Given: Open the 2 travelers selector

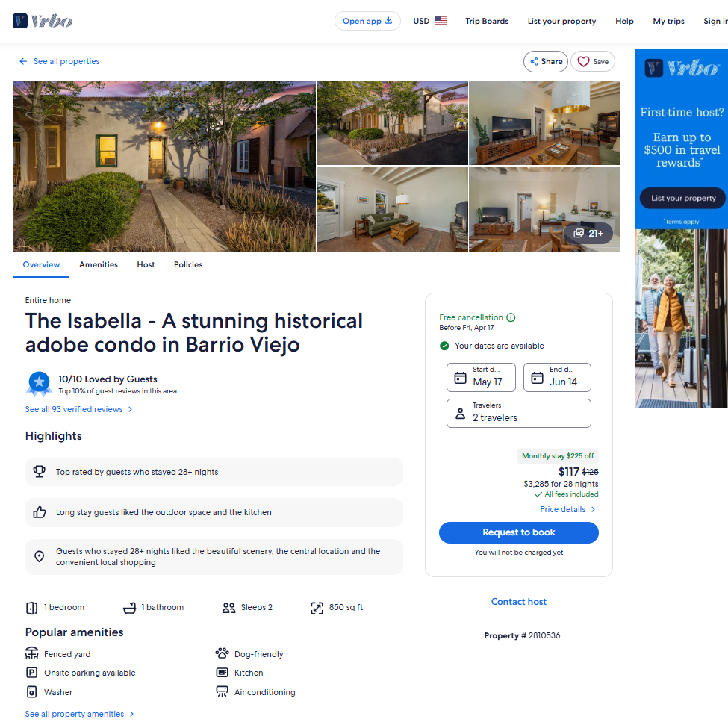Looking at the screenshot, I should point(519,413).
